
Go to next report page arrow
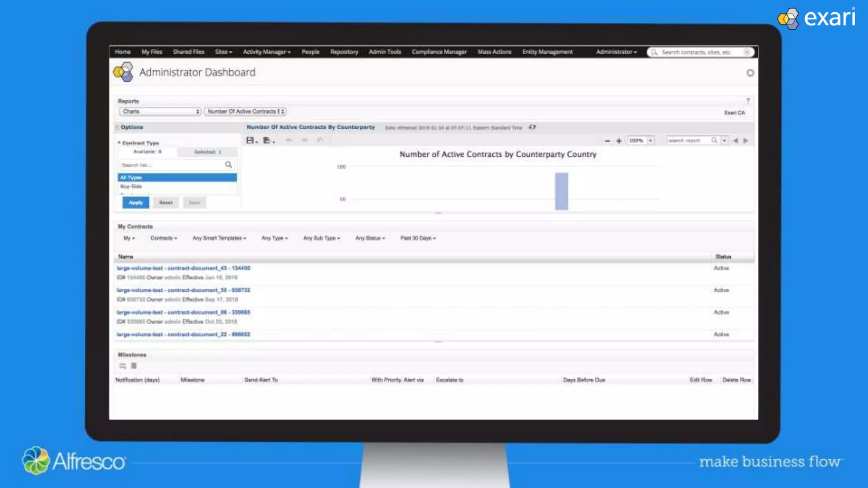[746, 141]
